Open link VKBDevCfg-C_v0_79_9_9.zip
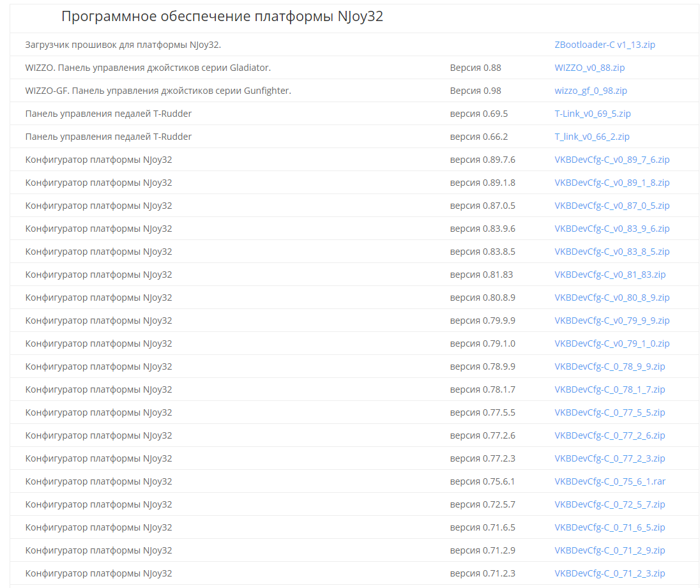Image resolution: width=700 pixels, height=588 pixels. coord(612,320)
